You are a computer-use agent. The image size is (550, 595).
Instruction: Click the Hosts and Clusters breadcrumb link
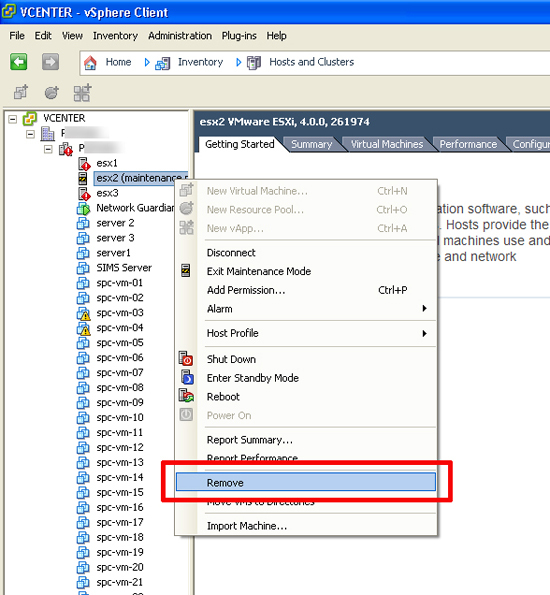tap(312, 62)
